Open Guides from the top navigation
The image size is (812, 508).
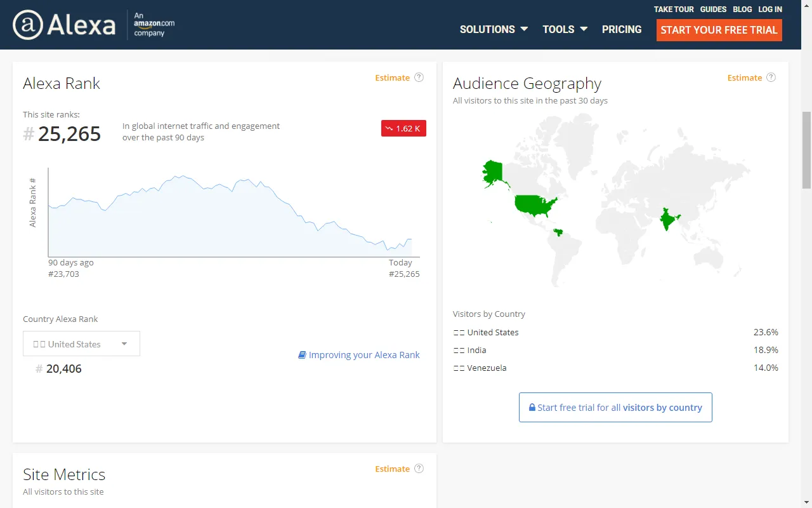point(713,10)
